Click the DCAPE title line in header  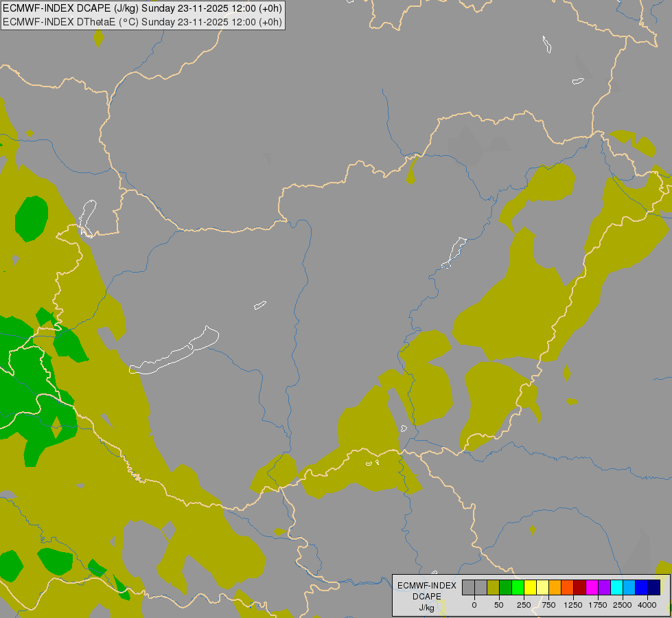[x=142, y=8]
